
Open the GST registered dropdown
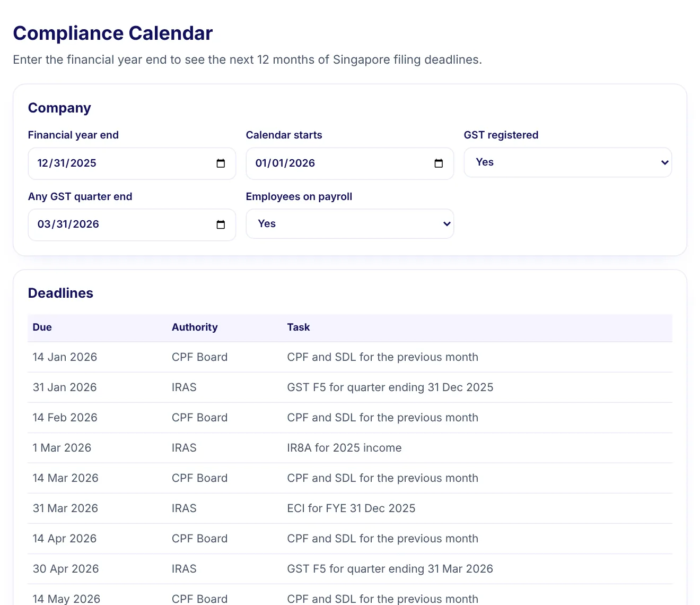pos(567,162)
